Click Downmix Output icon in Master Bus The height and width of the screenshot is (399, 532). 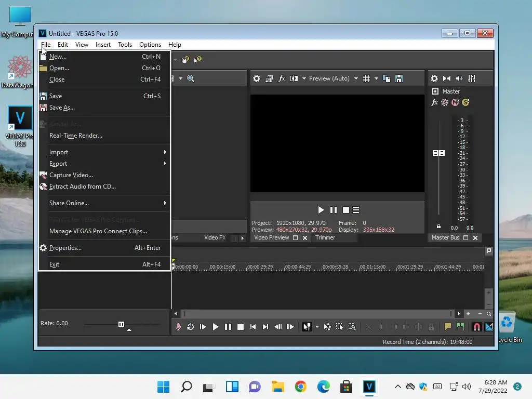click(447, 79)
